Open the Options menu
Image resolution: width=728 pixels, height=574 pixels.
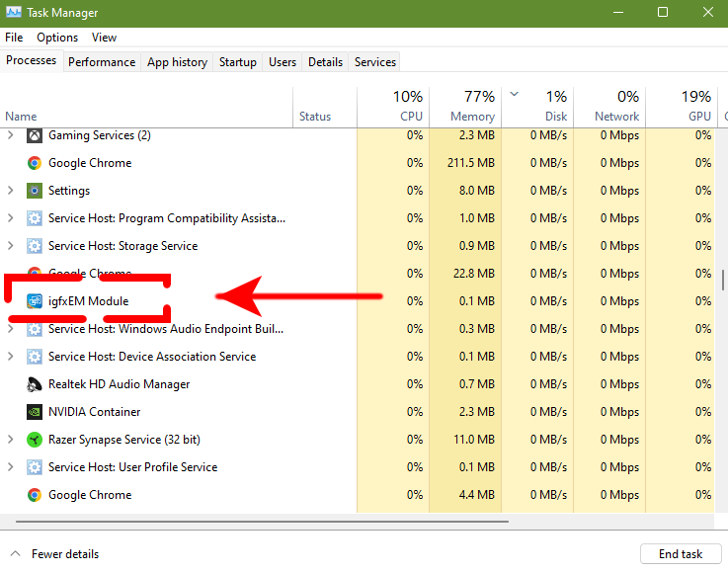click(x=57, y=38)
